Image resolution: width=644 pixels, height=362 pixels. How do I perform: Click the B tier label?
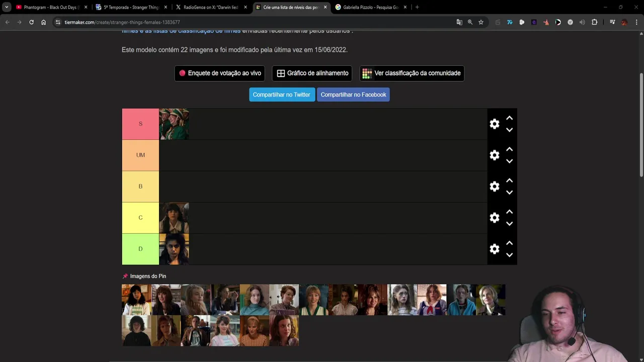(x=140, y=187)
